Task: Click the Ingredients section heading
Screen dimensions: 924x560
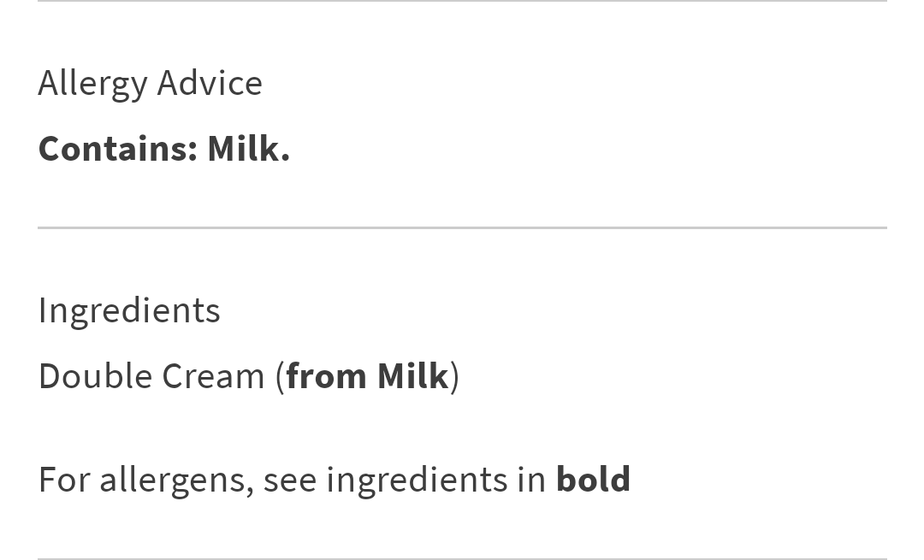Action: 129,310
